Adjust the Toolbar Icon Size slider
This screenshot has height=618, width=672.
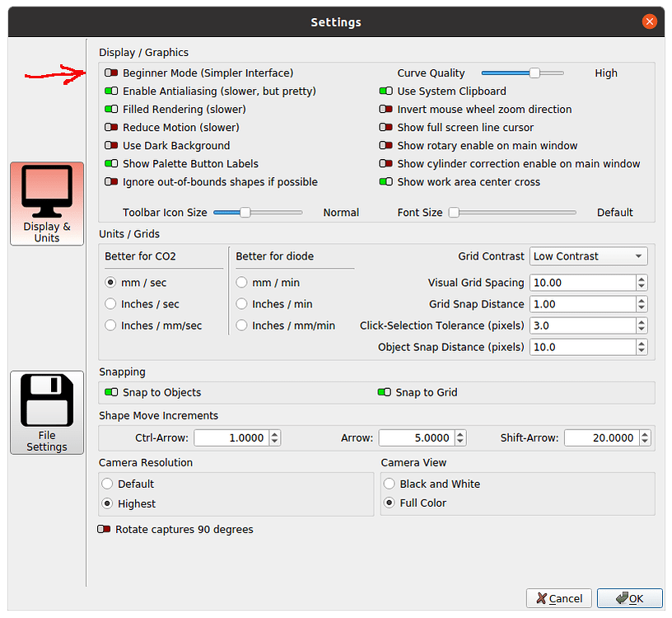(x=258, y=213)
